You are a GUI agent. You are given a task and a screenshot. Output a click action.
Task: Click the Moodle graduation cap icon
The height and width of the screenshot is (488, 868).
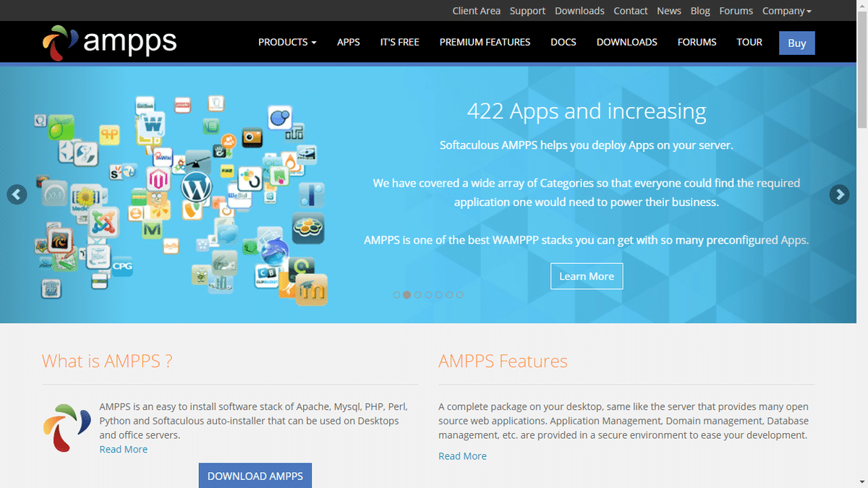tap(311, 291)
